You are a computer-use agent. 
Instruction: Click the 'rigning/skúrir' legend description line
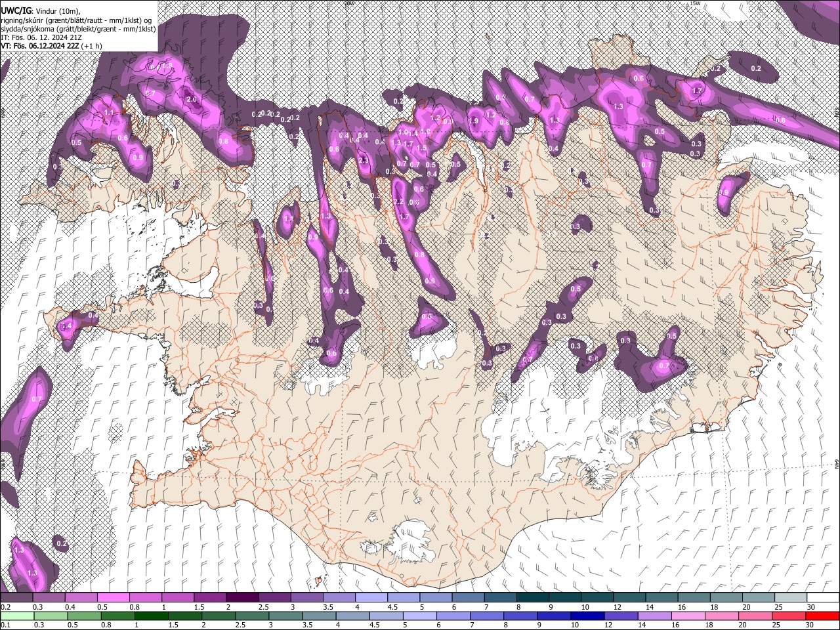77,20
